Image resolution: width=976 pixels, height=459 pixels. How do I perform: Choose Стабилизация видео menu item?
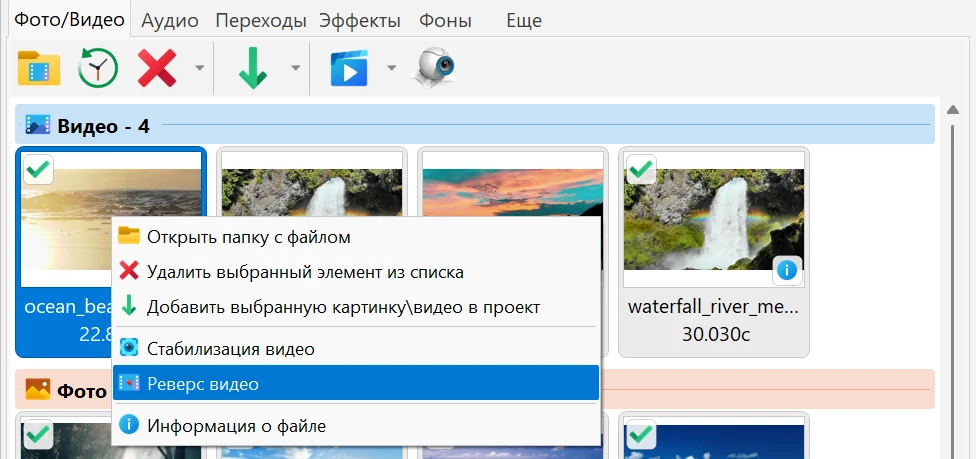[x=356, y=349]
